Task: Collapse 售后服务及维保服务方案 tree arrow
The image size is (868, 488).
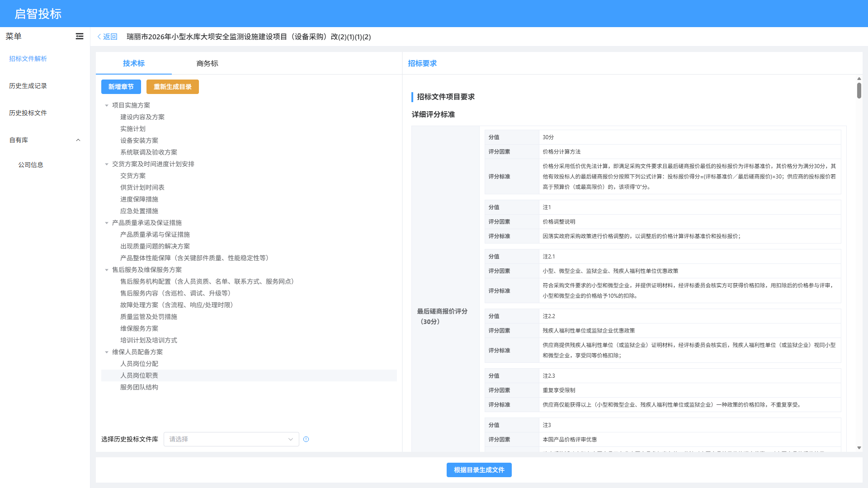Action: [107, 270]
